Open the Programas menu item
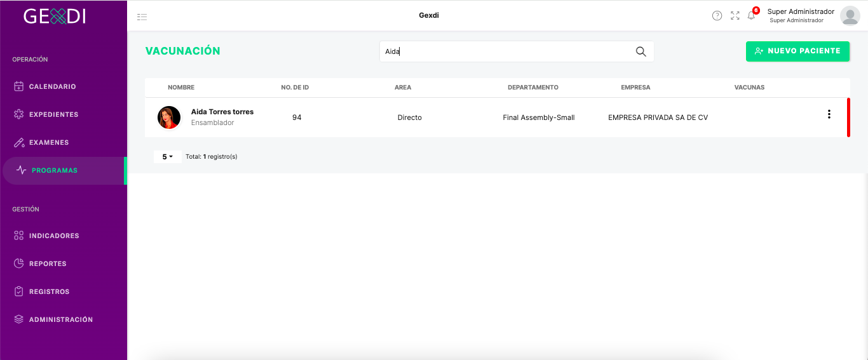The image size is (868, 360). point(64,170)
